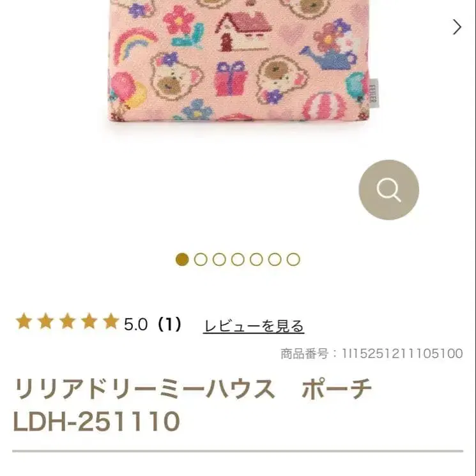Select the second carousel dot
Viewport: 476px width, 476px height.
[201, 259]
